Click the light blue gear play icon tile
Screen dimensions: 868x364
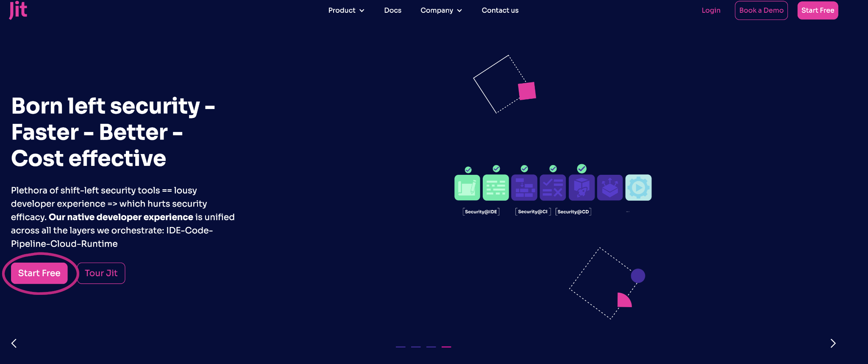[x=638, y=188]
